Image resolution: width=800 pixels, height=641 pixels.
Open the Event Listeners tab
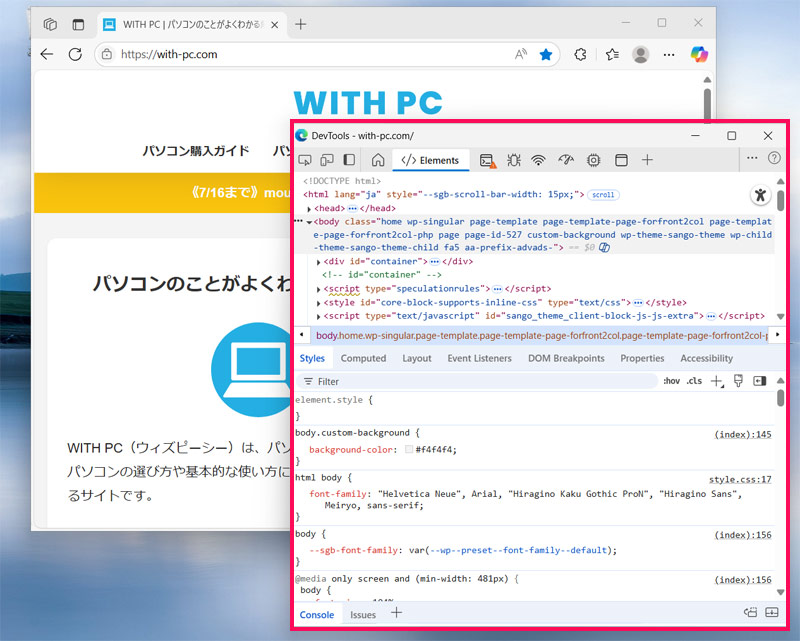click(480, 358)
